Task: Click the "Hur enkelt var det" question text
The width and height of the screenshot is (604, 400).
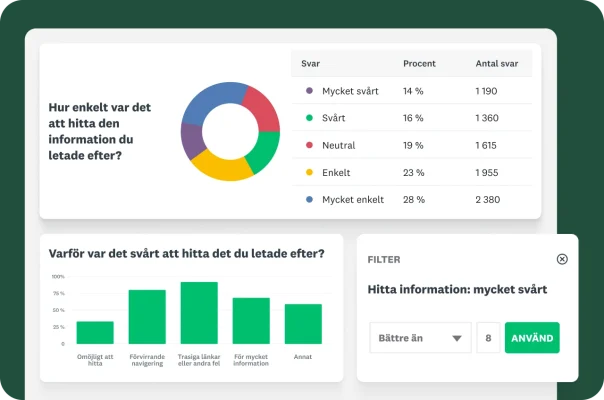Action: (100, 131)
